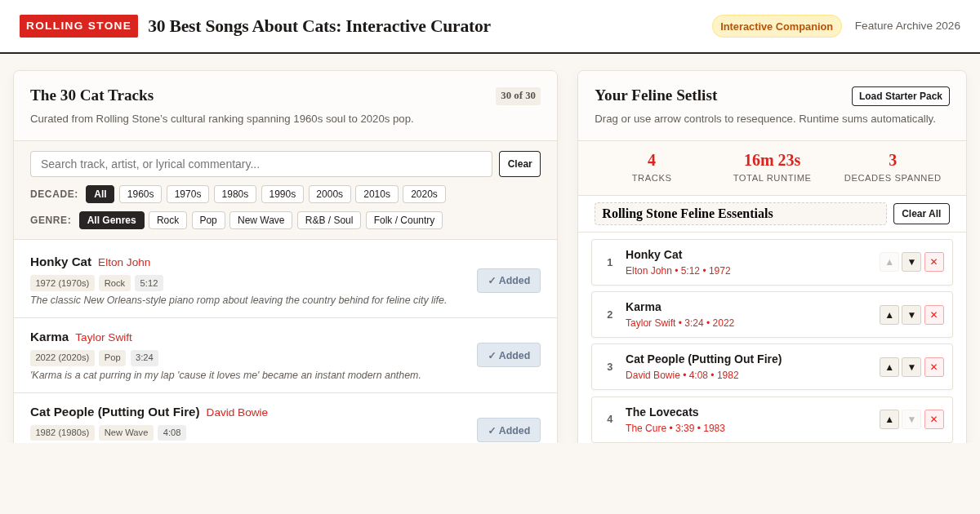
Task: Filter tracks by 2010s decade
Action: coord(376,194)
